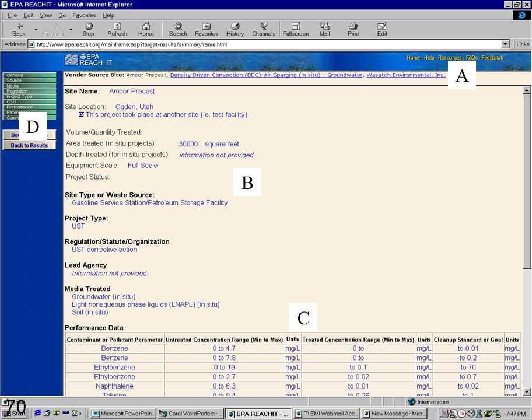Open the Forward button history dropdown arrow
This screenshot has height=420, width=532.
coord(71,30)
